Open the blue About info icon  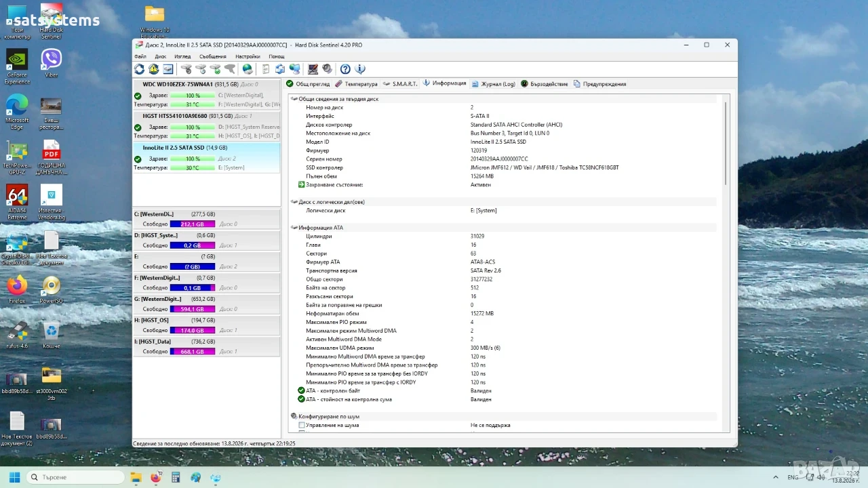click(x=360, y=69)
